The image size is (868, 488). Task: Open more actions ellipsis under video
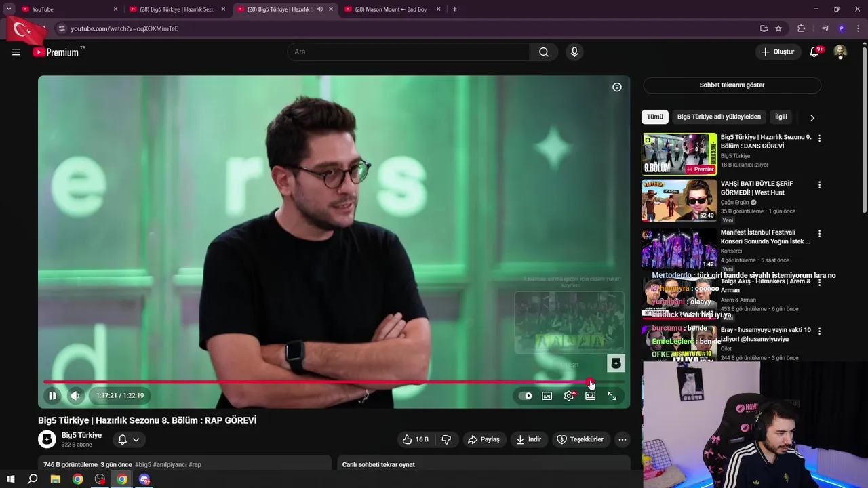click(623, 439)
